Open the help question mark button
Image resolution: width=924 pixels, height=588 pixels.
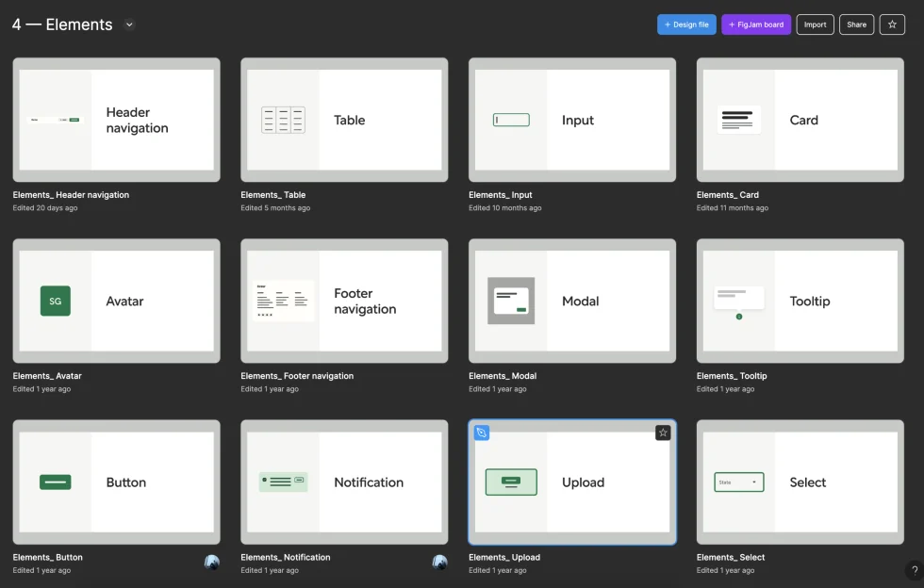(x=914, y=570)
